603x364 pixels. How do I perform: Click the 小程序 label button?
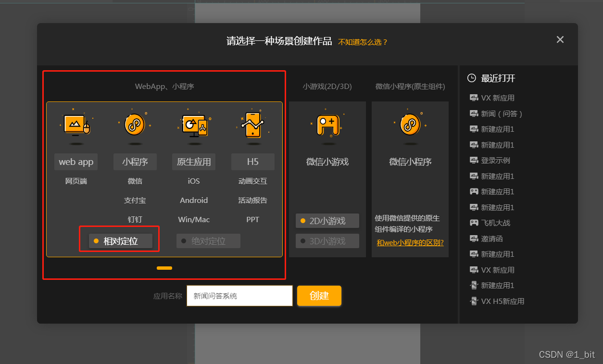[135, 162]
